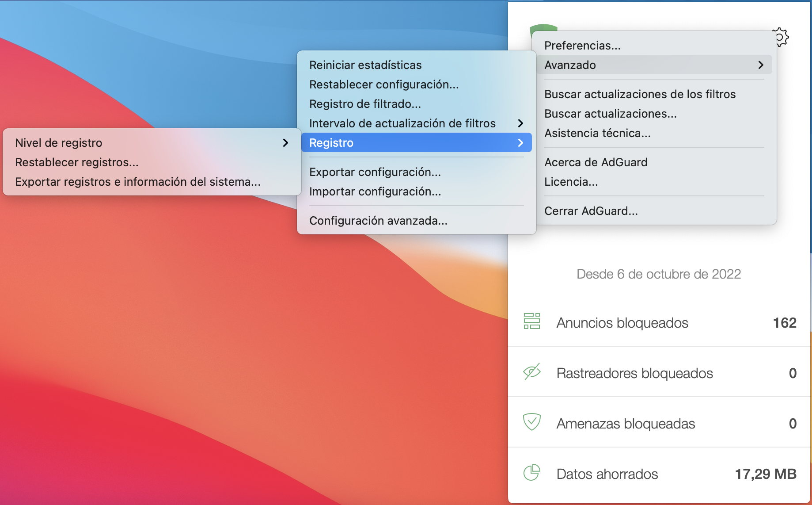The width and height of the screenshot is (812, 505).
Task: Expand the Avanzado submenu arrow
Action: click(x=761, y=65)
